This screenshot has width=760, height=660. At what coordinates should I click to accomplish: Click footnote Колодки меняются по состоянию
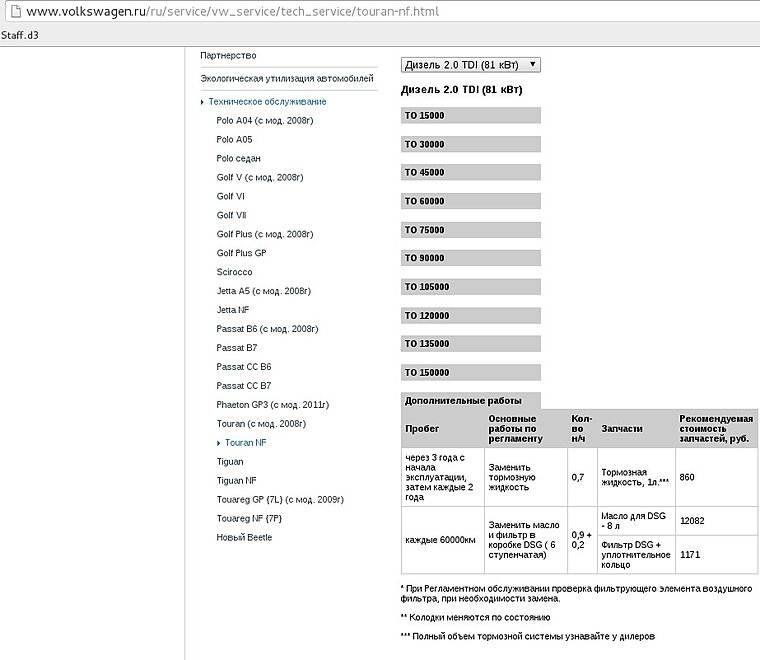pyautogui.click(x=475, y=617)
